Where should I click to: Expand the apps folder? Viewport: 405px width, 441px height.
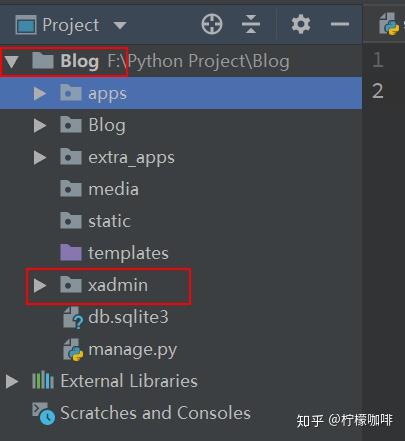click(40, 94)
